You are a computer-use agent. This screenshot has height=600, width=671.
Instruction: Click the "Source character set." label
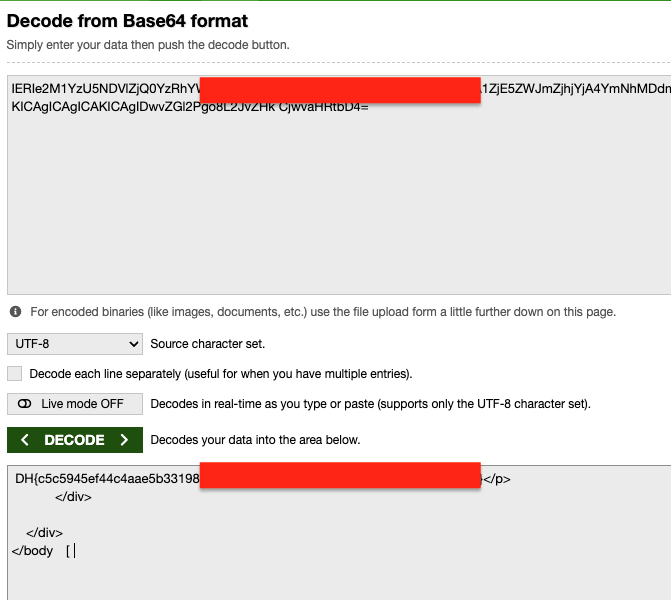(208, 344)
